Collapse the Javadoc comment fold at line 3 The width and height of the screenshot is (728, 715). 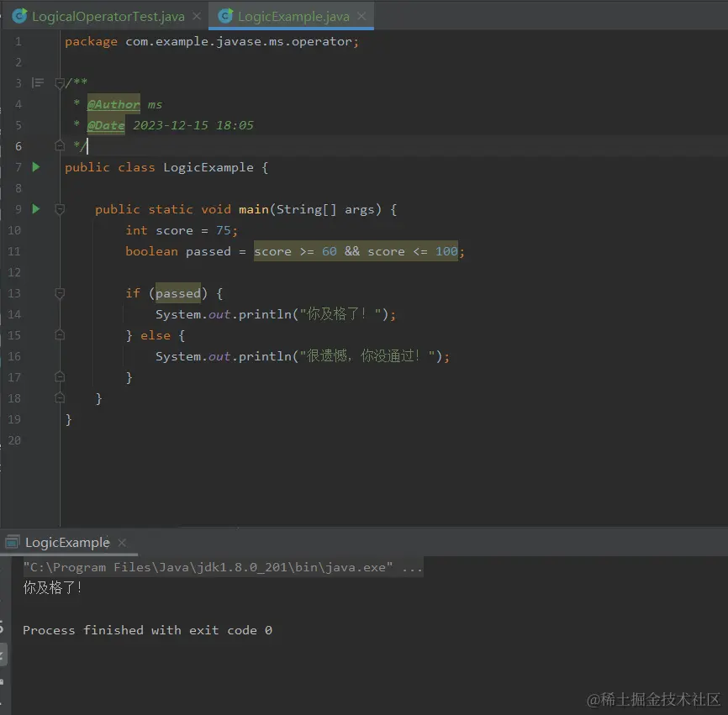(x=60, y=83)
